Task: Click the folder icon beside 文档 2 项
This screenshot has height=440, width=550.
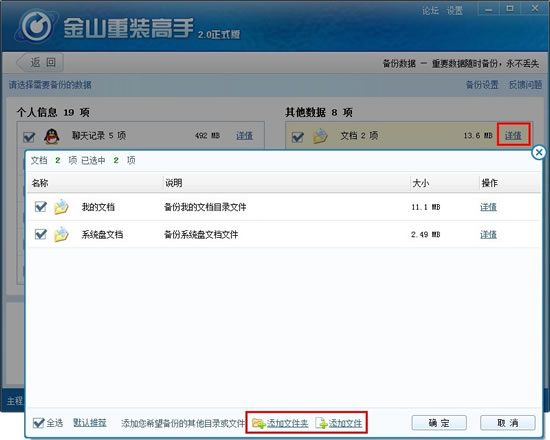Action: pos(320,136)
